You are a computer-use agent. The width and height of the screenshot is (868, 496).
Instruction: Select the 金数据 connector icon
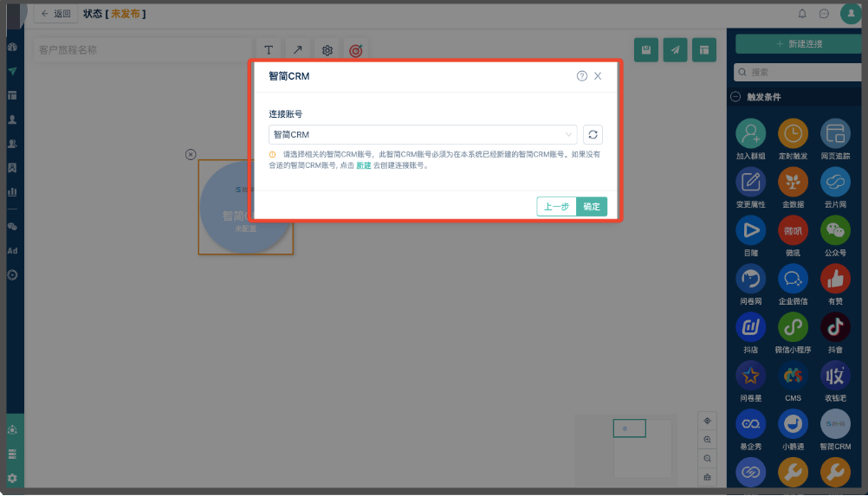793,182
